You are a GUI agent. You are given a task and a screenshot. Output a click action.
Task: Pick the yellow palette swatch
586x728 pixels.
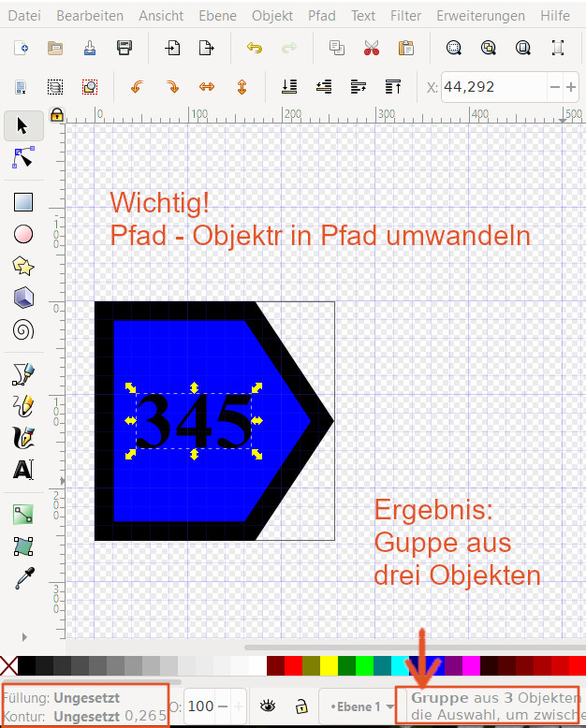tap(329, 666)
